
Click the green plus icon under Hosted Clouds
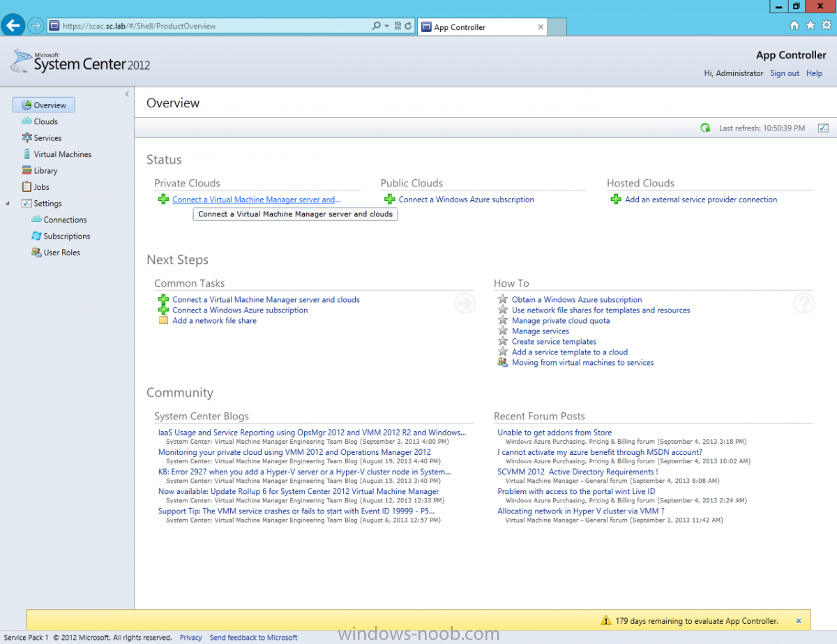pos(616,200)
